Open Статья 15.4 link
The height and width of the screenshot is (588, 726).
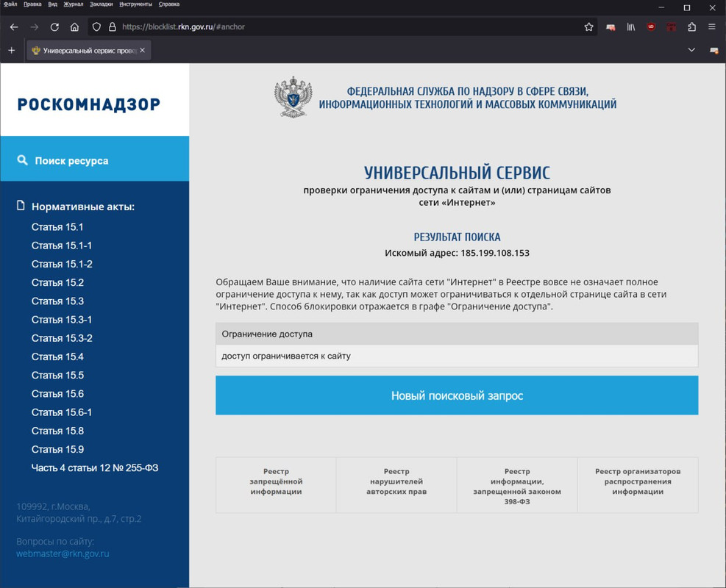tap(57, 356)
